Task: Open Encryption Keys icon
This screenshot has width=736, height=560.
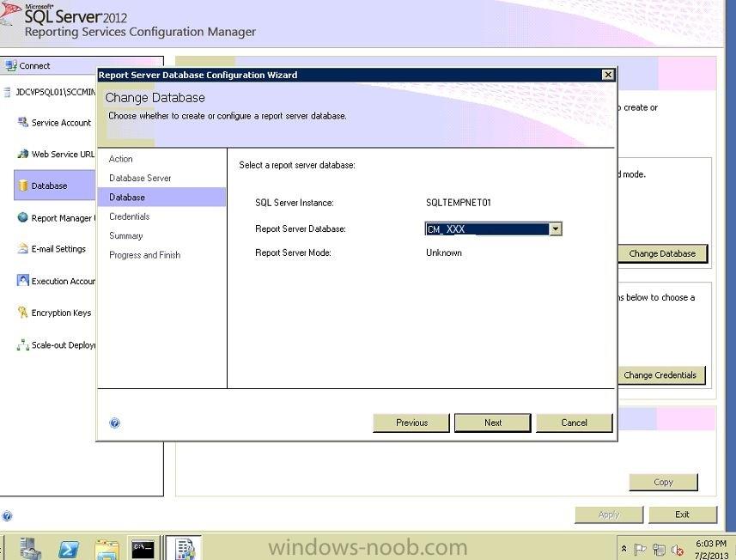Action: click(22, 313)
